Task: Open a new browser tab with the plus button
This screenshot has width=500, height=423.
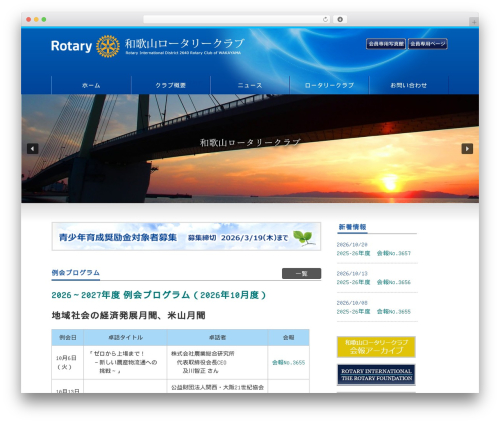Action: (474, 22)
